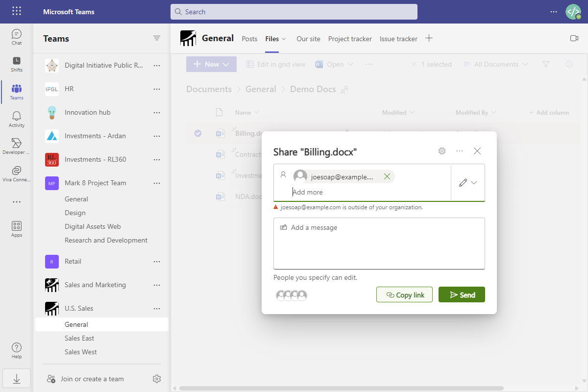Click shared-with avatars in Share dialog
The height and width of the screenshot is (392, 588).
tap(292, 295)
